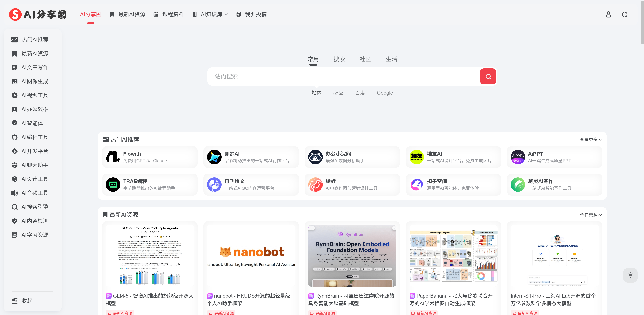Open the TRAE编程 icon
Screen dimensions: 644x315
pos(113,185)
